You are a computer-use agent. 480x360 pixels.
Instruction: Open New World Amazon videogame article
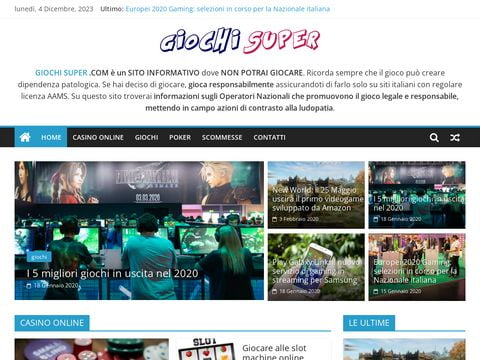[x=318, y=199]
